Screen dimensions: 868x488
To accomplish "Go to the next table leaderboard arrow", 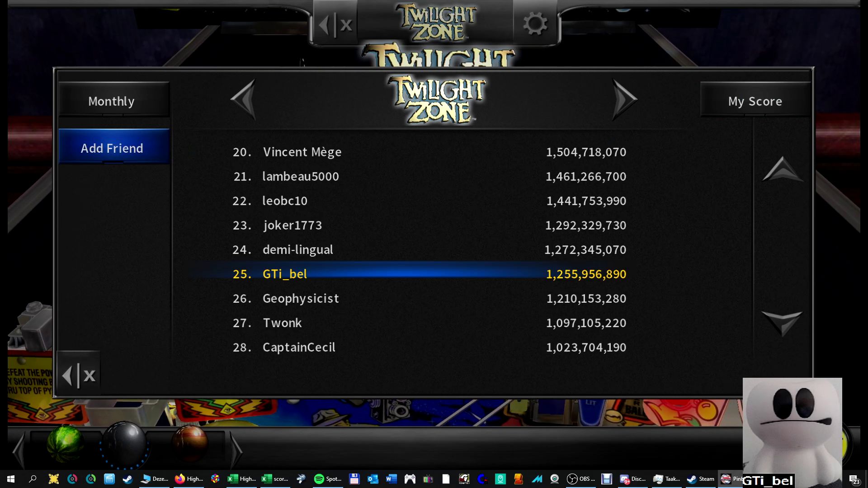I will click(625, 99).
